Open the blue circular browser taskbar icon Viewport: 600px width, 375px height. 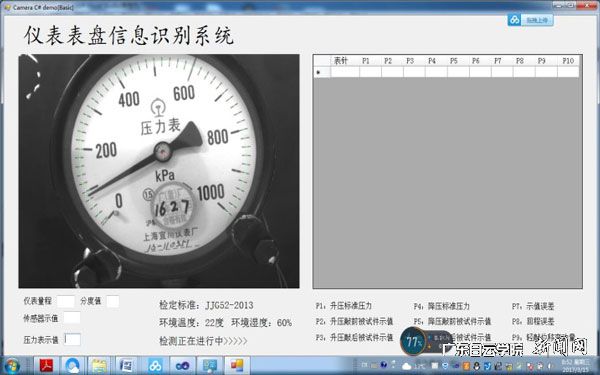[x=73, y=366]
